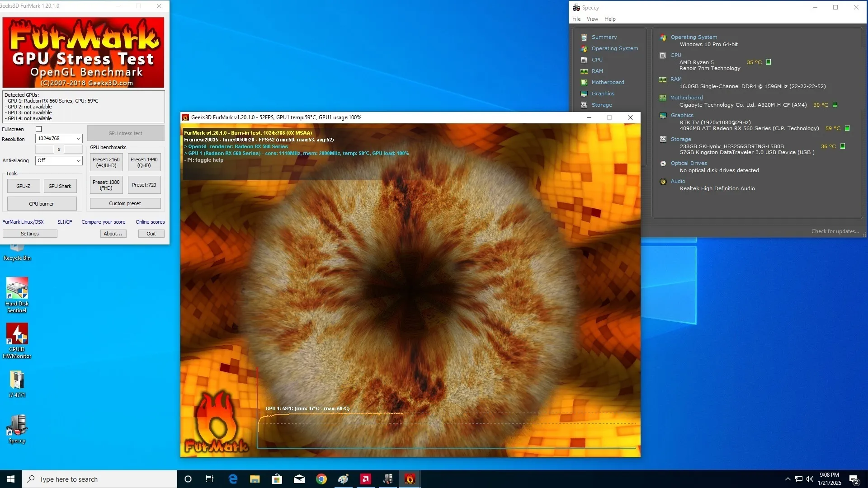
Task: Select the CPUID HWMonitor desktop icon
Action: pyautogui.click(x=17, y=341)
